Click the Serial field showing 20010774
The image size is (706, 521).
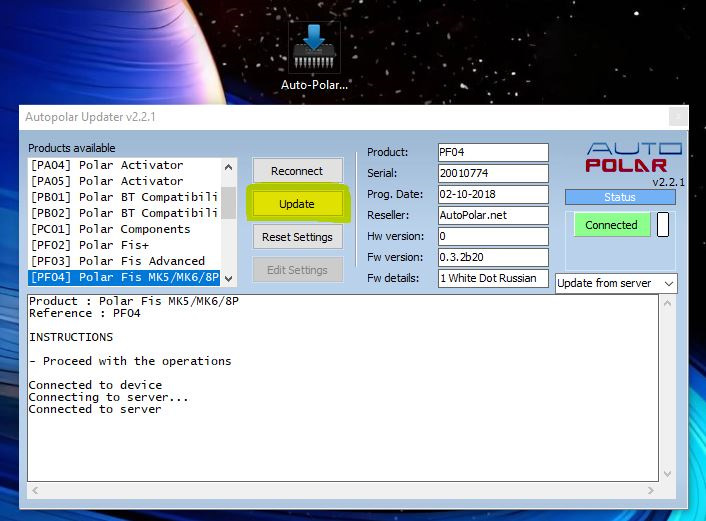(x=493, y=173)
